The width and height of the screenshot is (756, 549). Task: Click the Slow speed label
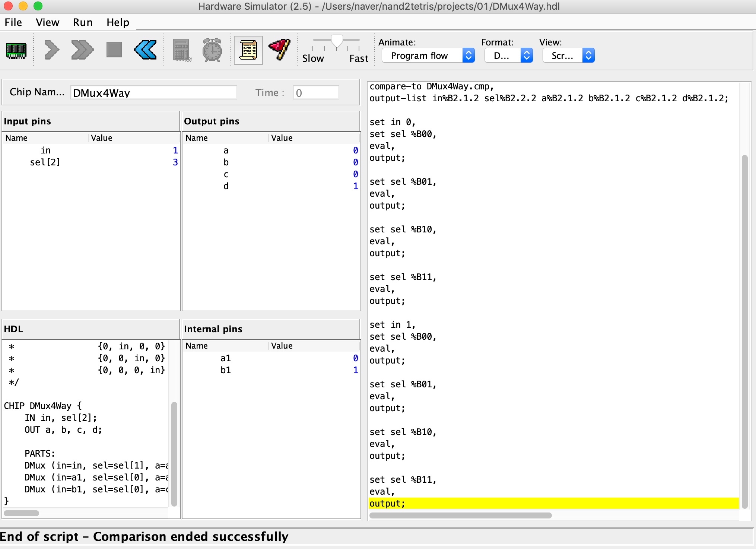coord(313,58)
